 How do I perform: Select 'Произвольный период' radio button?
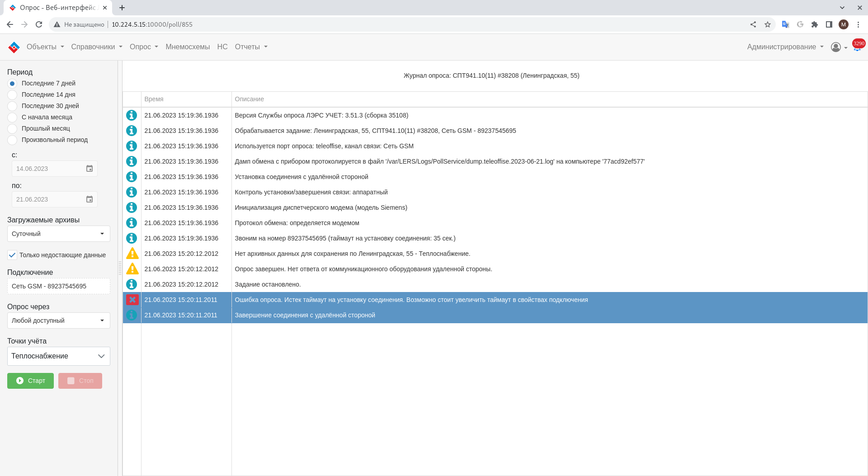tap(13, 140)
